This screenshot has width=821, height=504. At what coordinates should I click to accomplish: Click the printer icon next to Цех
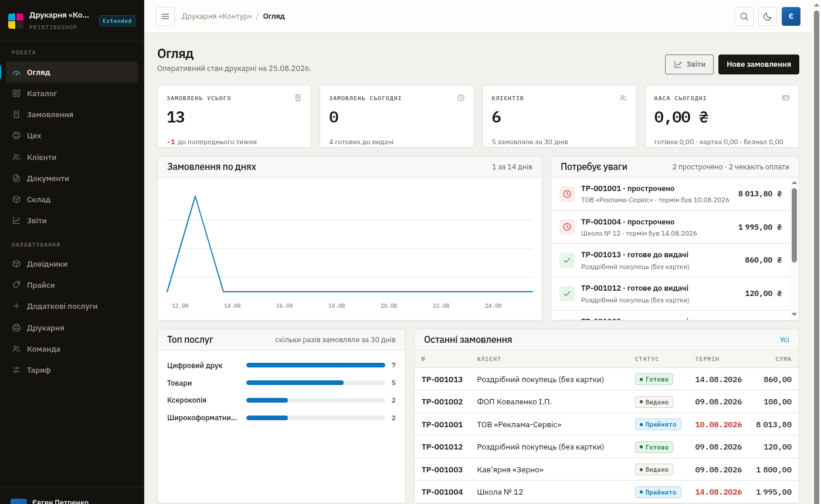16,135
